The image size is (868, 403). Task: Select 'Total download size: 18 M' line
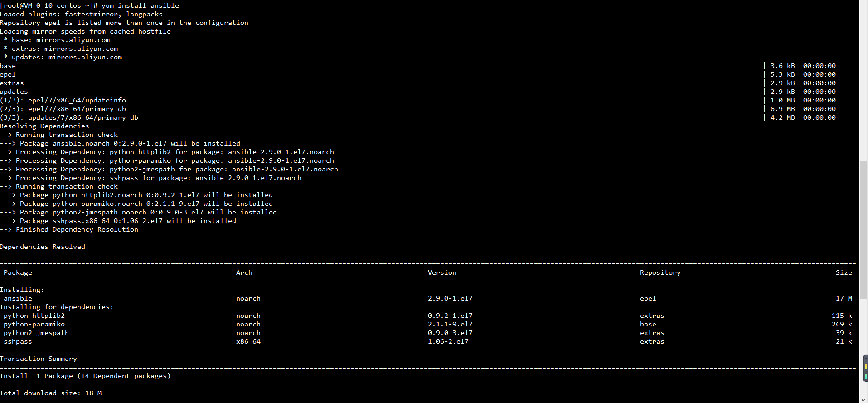click(x=51, y=393)
